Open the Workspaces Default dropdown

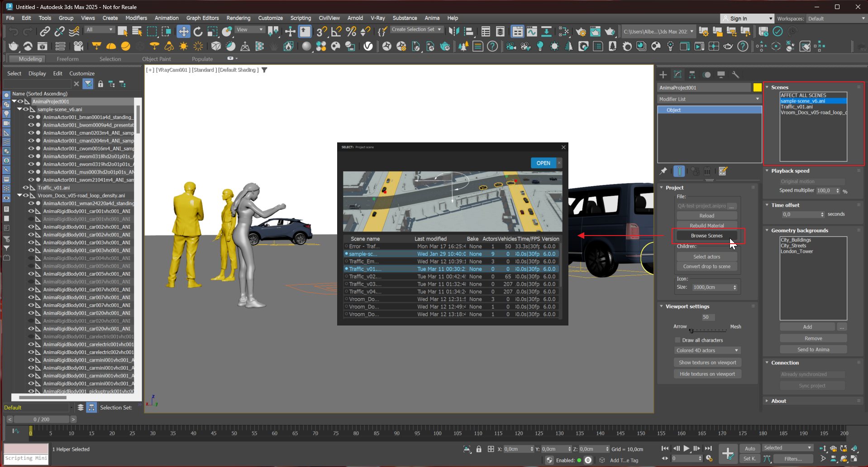point(836,19)
